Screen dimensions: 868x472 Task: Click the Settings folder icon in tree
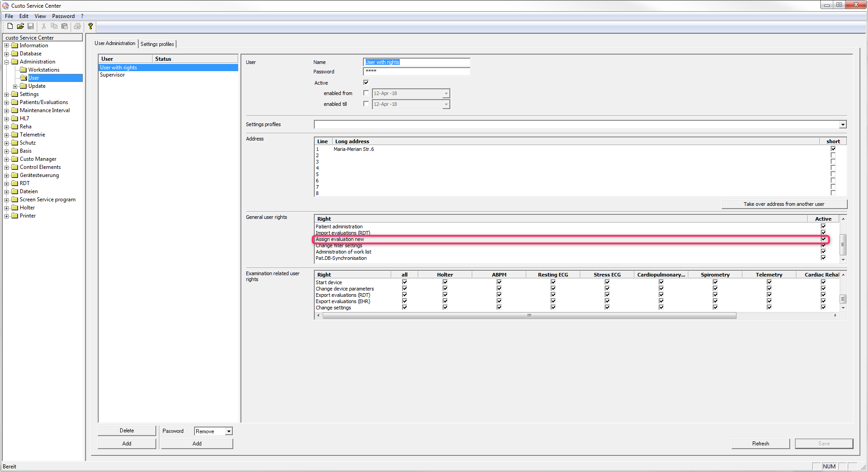[x=15, y=94]
